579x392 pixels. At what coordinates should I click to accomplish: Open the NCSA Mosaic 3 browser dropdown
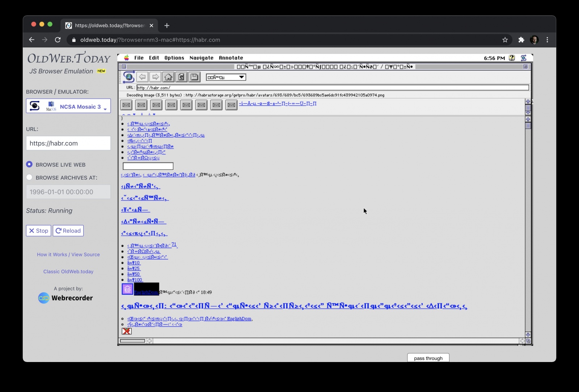(x=68, y=106)
